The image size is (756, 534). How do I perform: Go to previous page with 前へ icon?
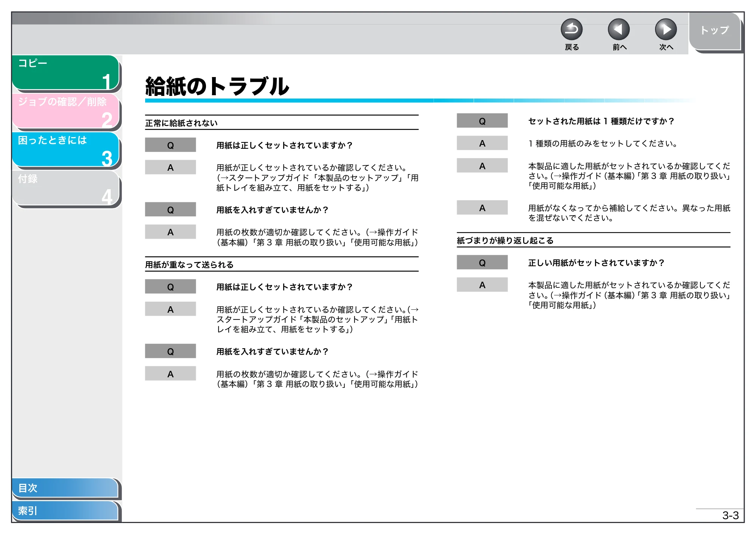[619, 29]
